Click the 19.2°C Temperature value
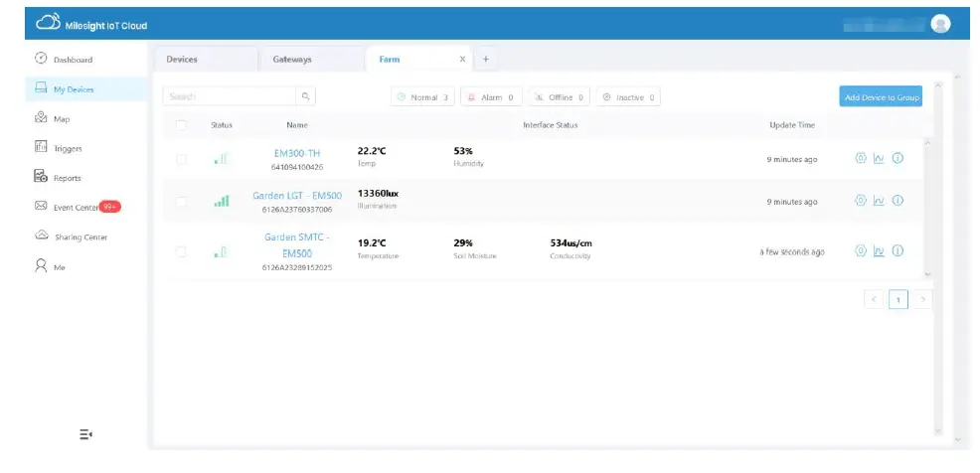Screen dimensions: 980x473 pos(372,243)
